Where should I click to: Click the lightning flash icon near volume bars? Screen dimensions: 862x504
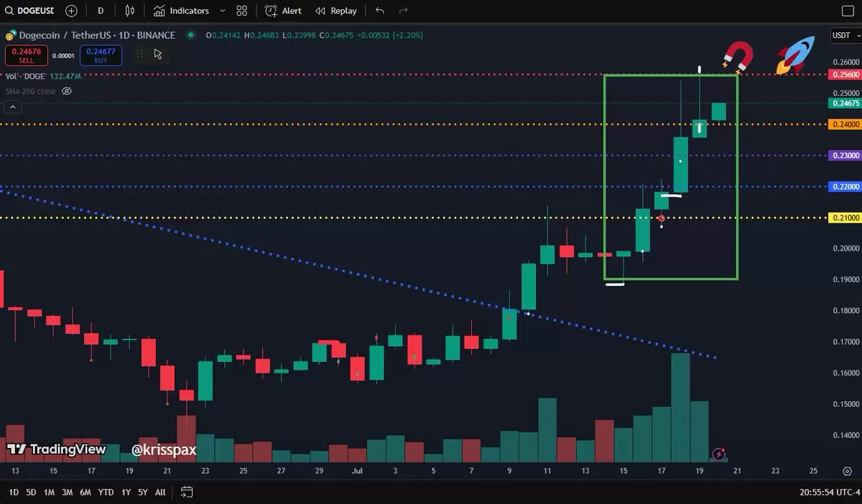tap(719, 453)
